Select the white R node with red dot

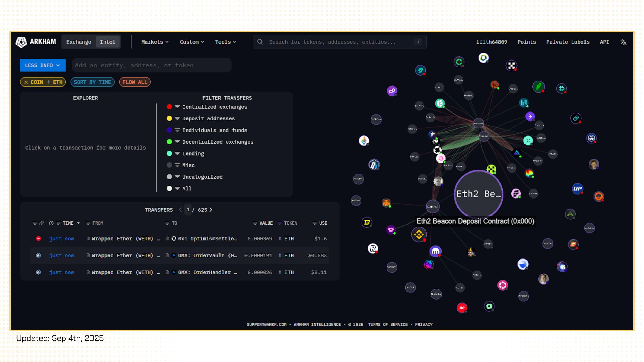coord(372,248)
